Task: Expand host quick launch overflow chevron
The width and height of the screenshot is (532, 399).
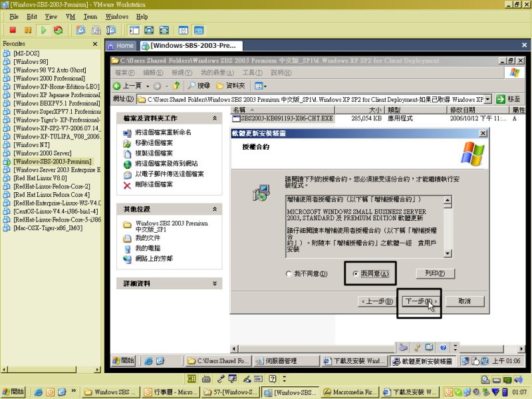Action: click(74, 392)
